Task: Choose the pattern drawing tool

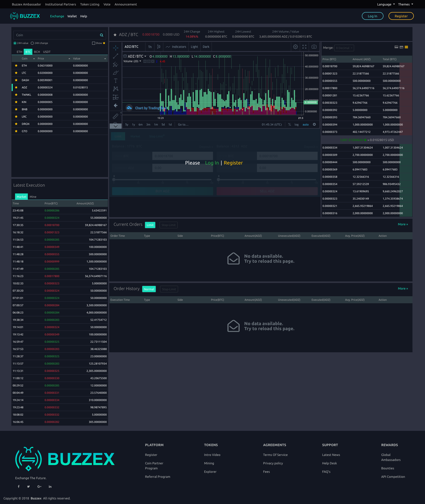Action: pos(116,89)
